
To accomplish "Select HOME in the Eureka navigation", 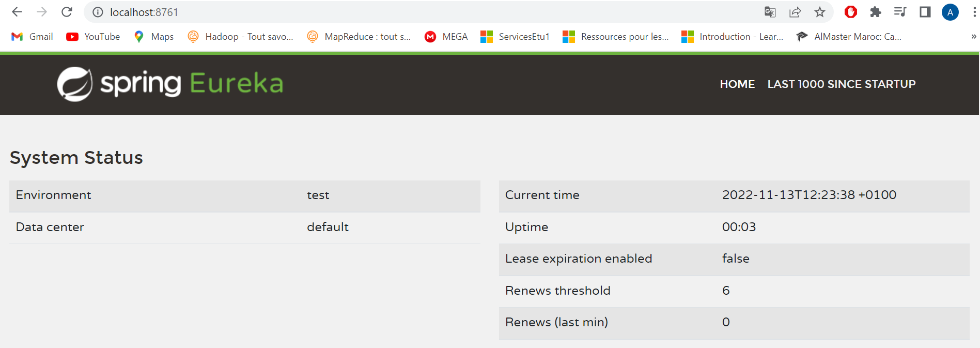I will (x=737, y=84).
